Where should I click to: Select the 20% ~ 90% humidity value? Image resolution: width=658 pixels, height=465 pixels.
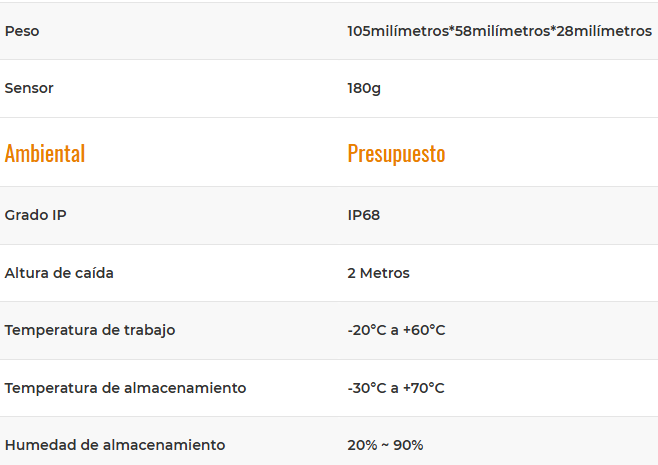[x=385, y=445]
